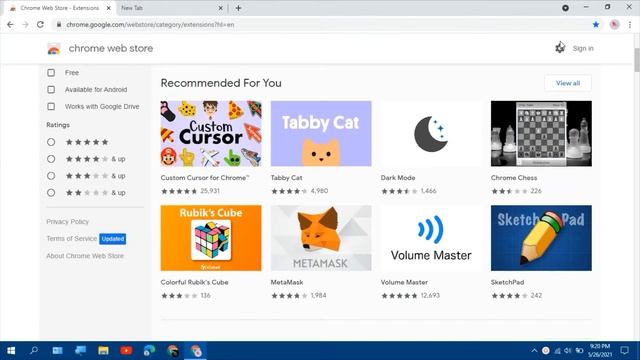Click the volume icon in system tray
Screen dimensions: 640x360
coord(568,351)
